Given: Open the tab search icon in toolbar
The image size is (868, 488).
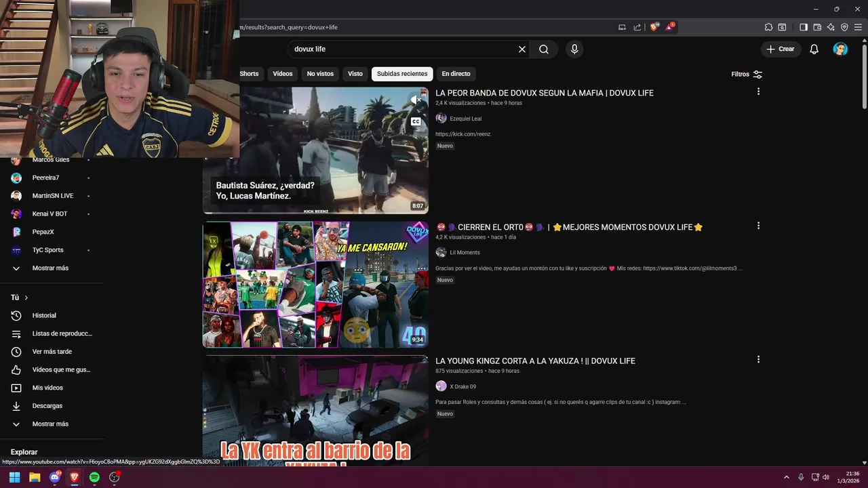Looking at the screenshot, I should click(x=782, y=27).
